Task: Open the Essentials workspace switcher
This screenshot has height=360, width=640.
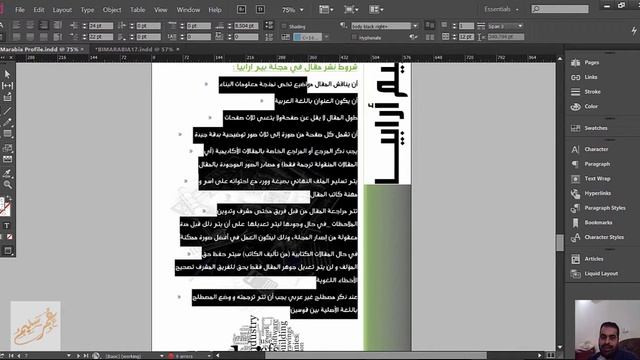Action: (x=502, y=9)
